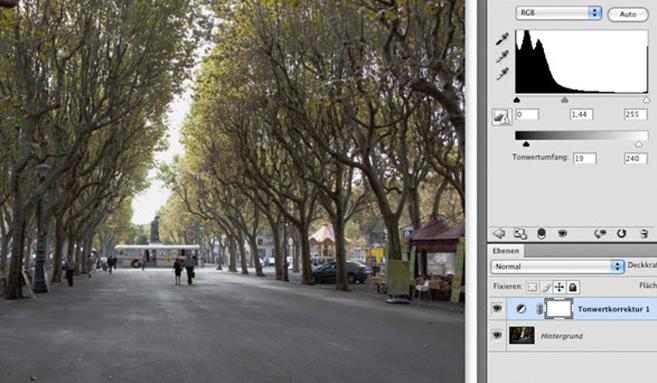Image resolution: width=657 pixels, height=383 pixels.
Task: Select the black point eyedropper
Action: click(502, 39)
